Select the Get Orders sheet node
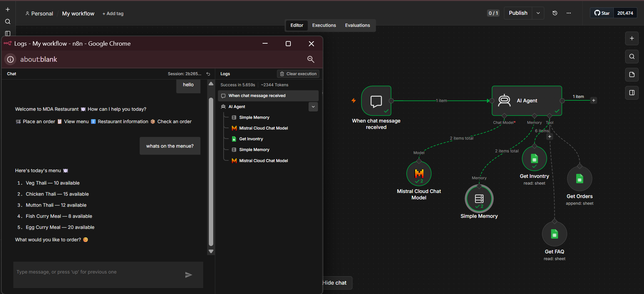 pos(580,179)
